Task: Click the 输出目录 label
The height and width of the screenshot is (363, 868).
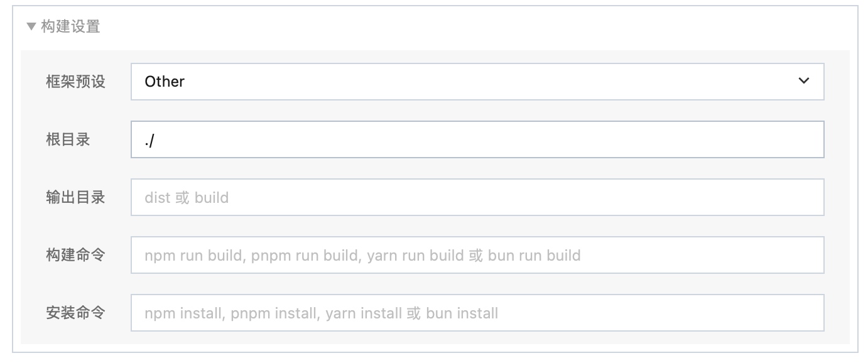Action: pos(75,197)
